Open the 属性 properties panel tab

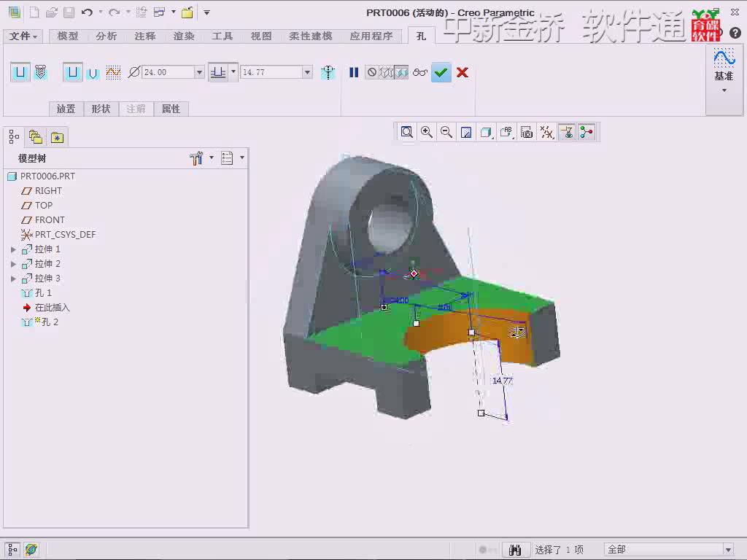(x=171, y=109)
